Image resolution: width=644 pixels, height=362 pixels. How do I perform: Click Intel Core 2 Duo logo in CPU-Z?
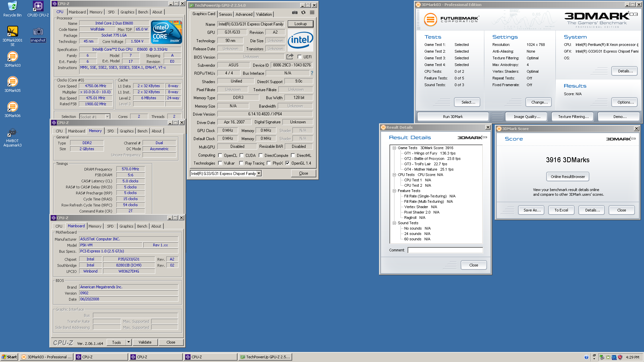click(166, 32)
